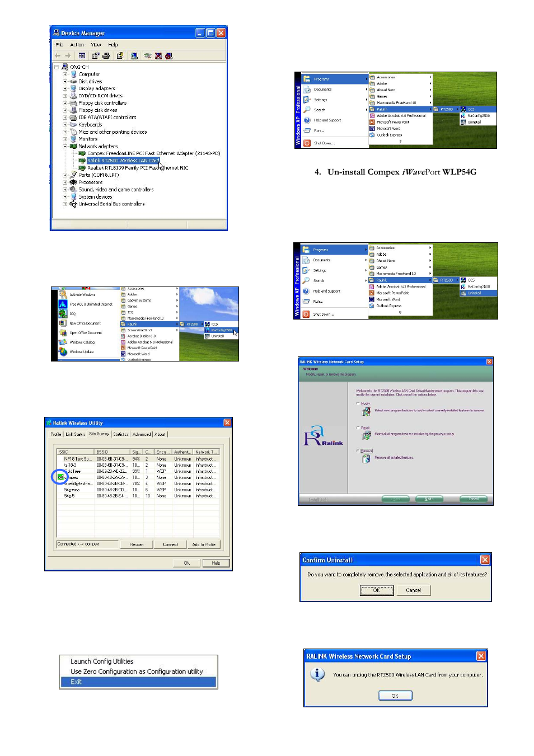Expand the Display adapters node

(x=65, y=88)
